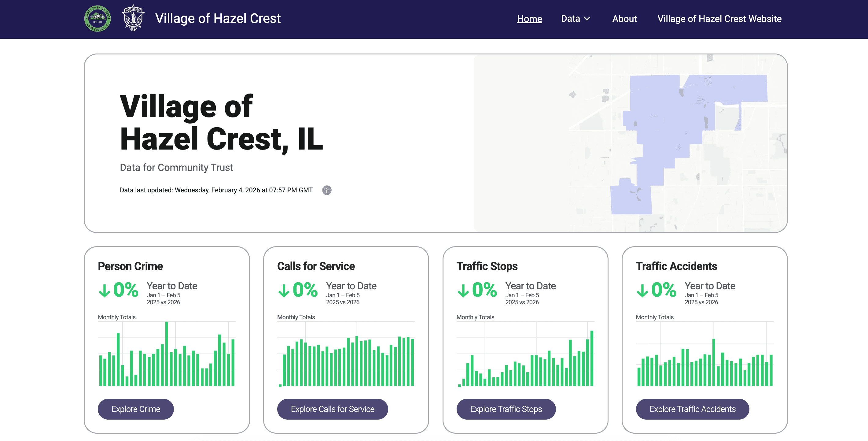The width and height of the screenshot is (868, 441).
Task: Click the Person Crime downward arrow indicator
Action: pyautogui.click(x=105, y=290)
